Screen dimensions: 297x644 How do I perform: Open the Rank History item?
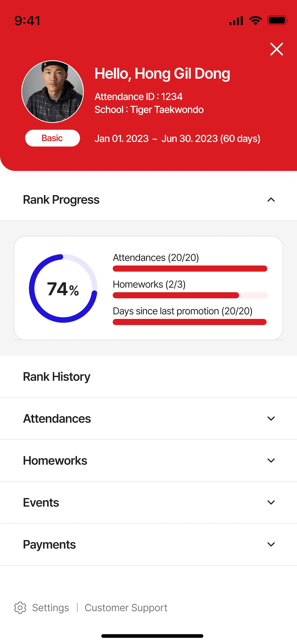pyautogui.click(x=148, y=377)
